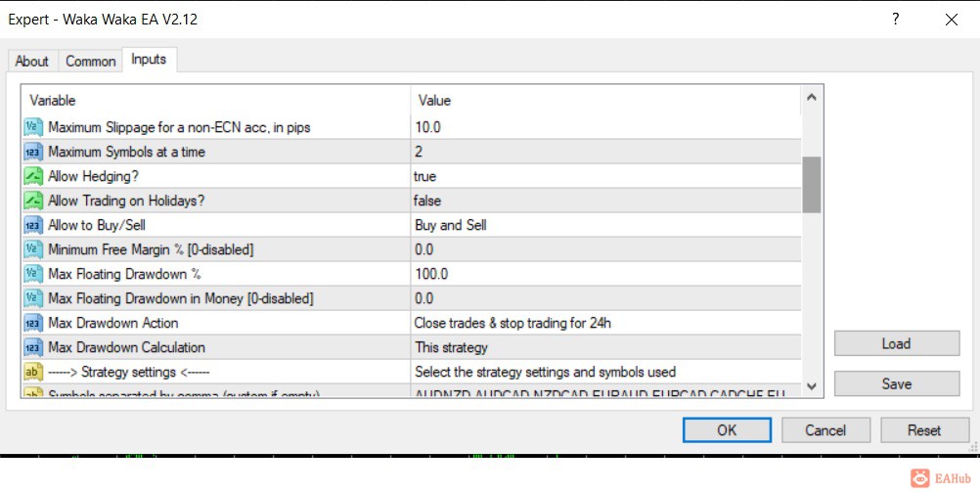Click the Max Drawdown Action row icon
Screen dimensions: 980x493
click(33, 323)
